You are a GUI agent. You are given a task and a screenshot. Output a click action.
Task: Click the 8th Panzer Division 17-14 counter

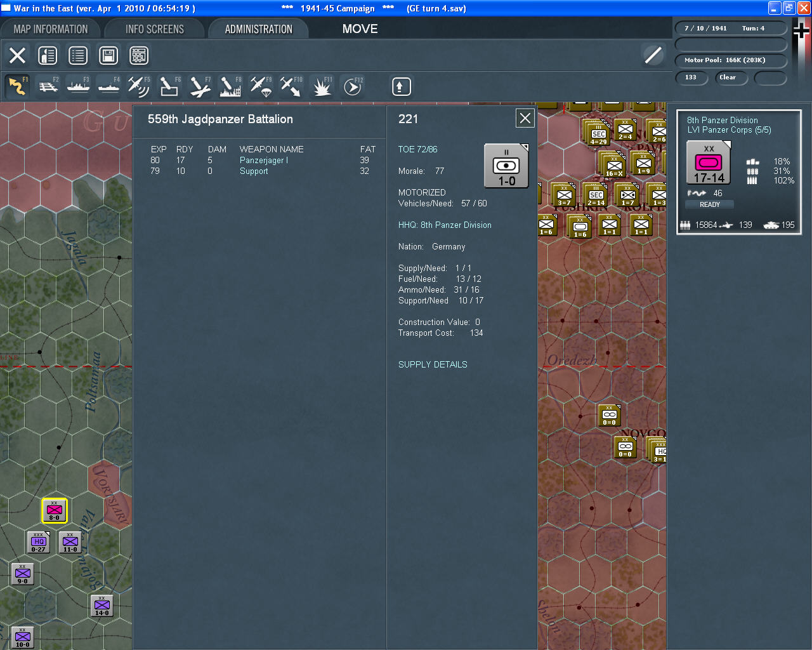pos(709,162)
